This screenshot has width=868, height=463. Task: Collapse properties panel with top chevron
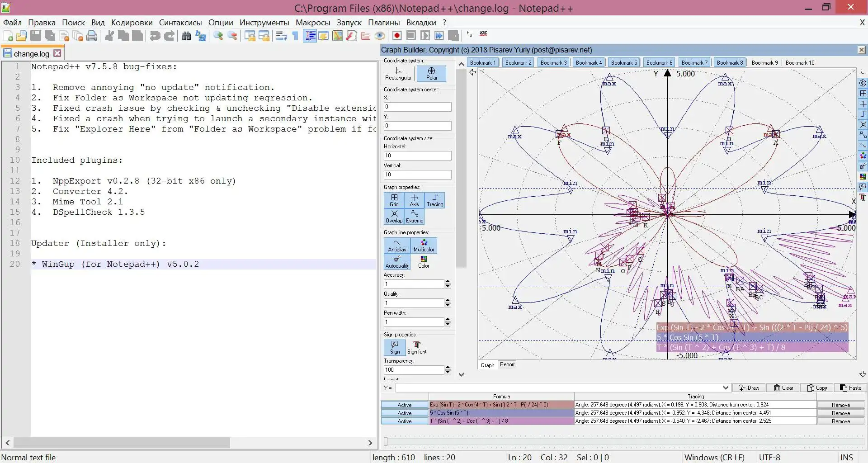461,64
